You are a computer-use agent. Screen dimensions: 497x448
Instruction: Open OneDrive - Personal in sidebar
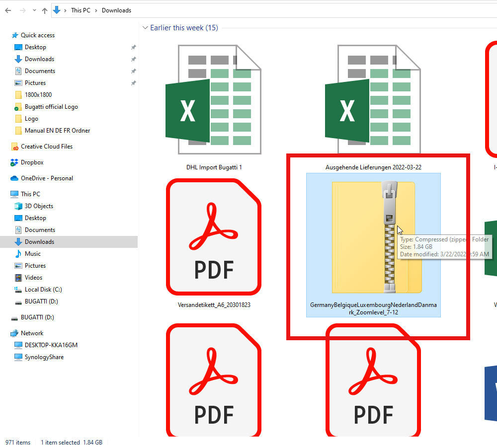point(47,178)
